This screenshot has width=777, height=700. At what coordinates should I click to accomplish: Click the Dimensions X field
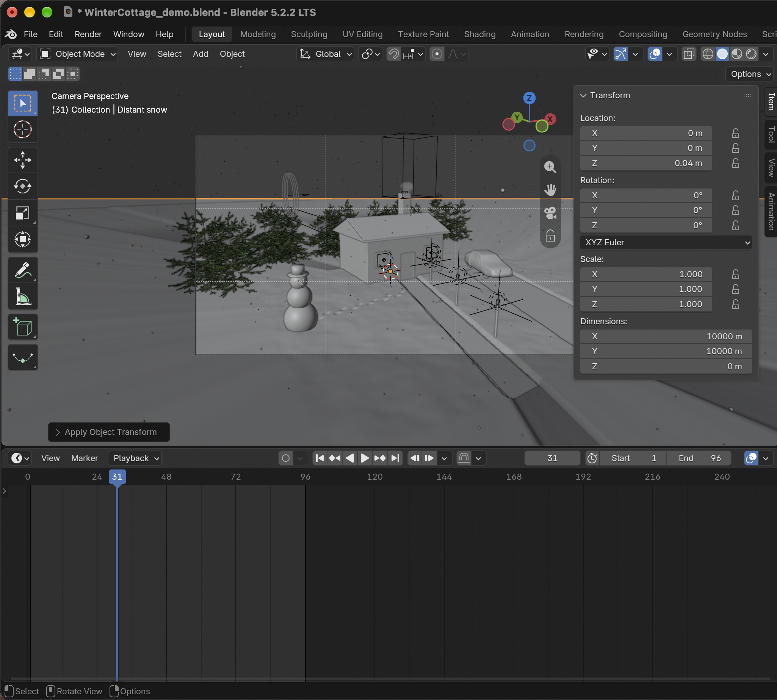pos(666,337)
